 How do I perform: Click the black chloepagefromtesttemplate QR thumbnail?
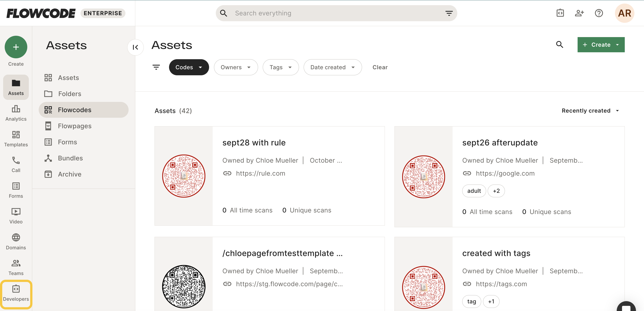[184, 286]
